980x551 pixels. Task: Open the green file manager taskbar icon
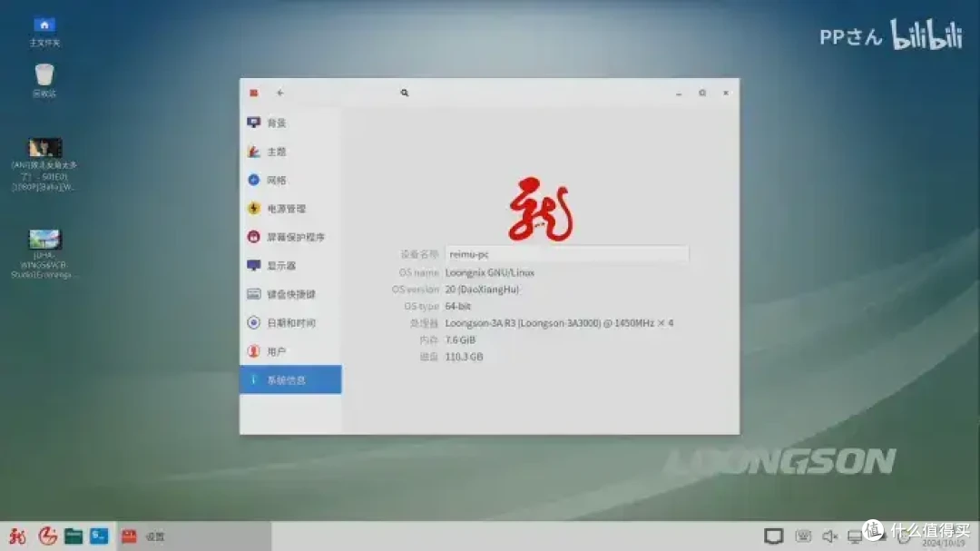click(73, 536)
